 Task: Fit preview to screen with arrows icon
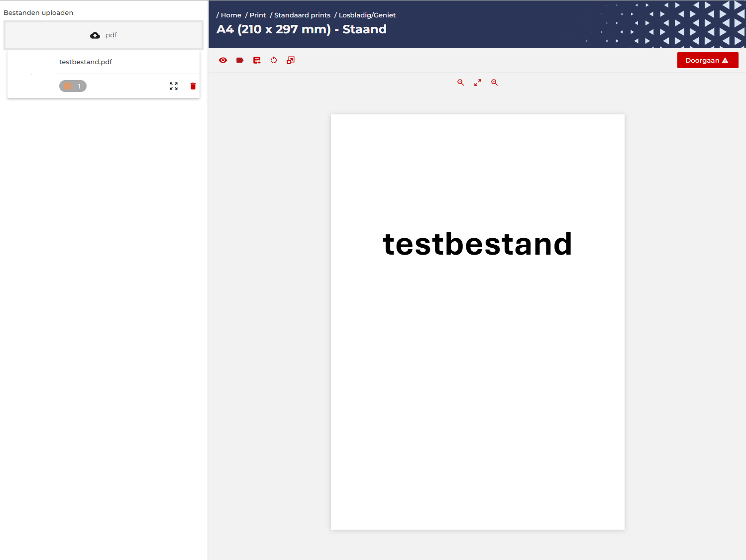coord(478,83)
